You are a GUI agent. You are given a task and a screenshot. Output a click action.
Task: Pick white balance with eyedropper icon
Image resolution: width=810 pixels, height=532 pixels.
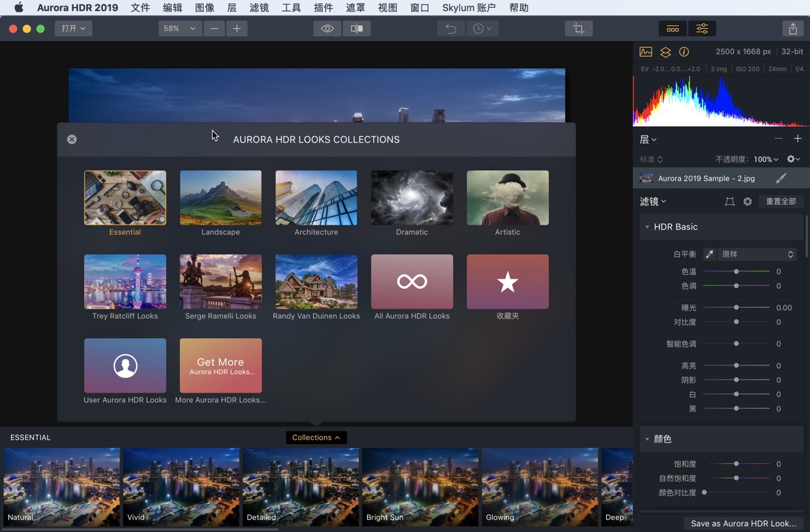coord(710,254)
